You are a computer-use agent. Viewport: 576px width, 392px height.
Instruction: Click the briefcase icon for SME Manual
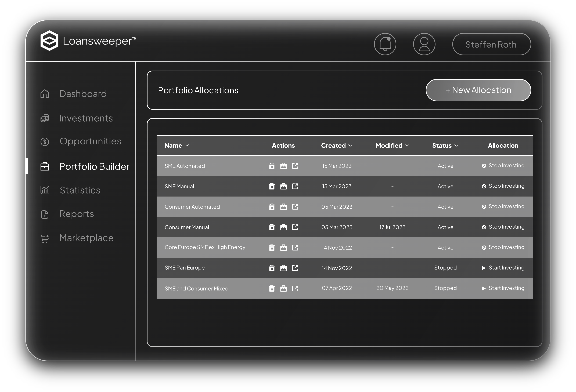coord(283,186)
